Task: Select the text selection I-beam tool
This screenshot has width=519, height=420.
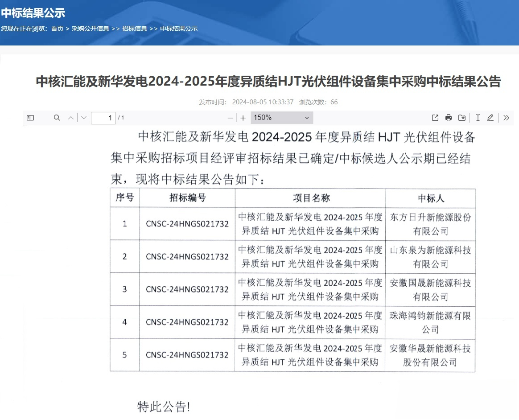Action: point(477,117)
